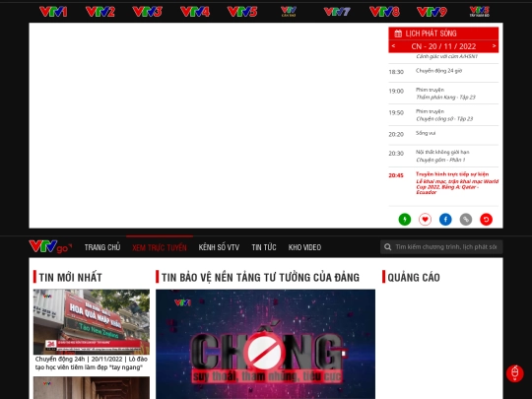This screenshot has height=399, width=532.
Task: Go to the next broadcast date
Action: (x=494, y=45)
